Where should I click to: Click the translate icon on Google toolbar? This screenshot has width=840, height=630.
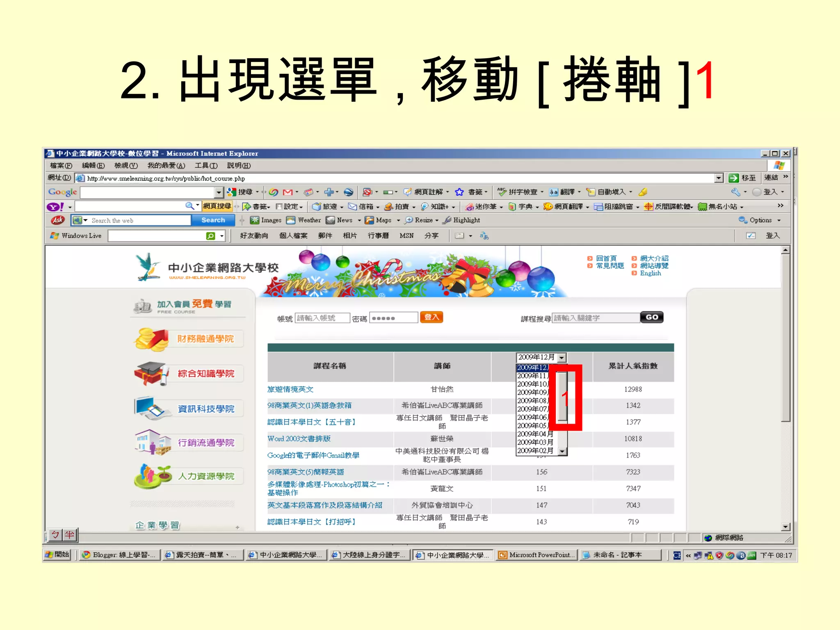pyautogui.click(x=554, y=192)
